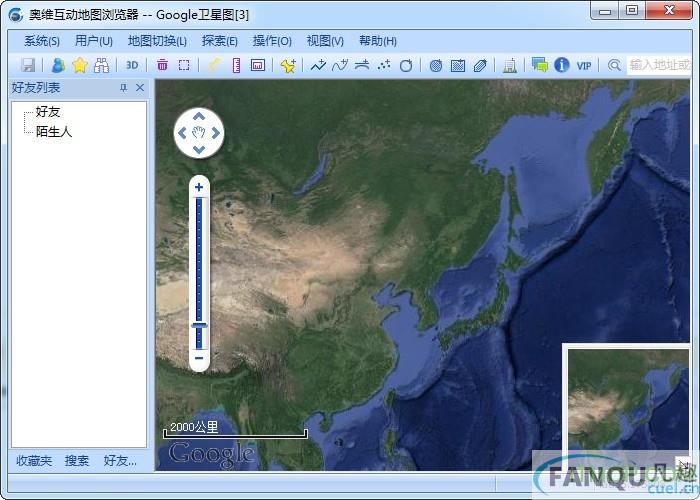Screen dimensions: 700x500
Task: Open the chat messages icon
Action: pyautogui.click(x=540, y=65)
